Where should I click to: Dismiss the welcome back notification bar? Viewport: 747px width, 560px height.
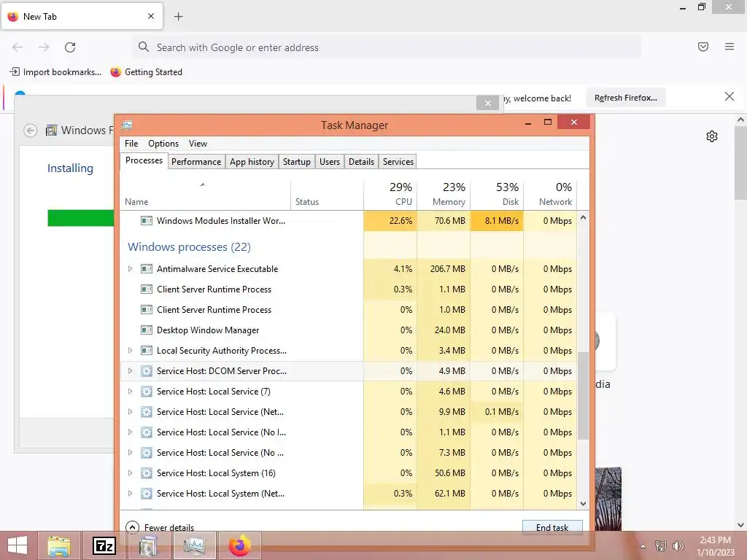click(729, 97)
